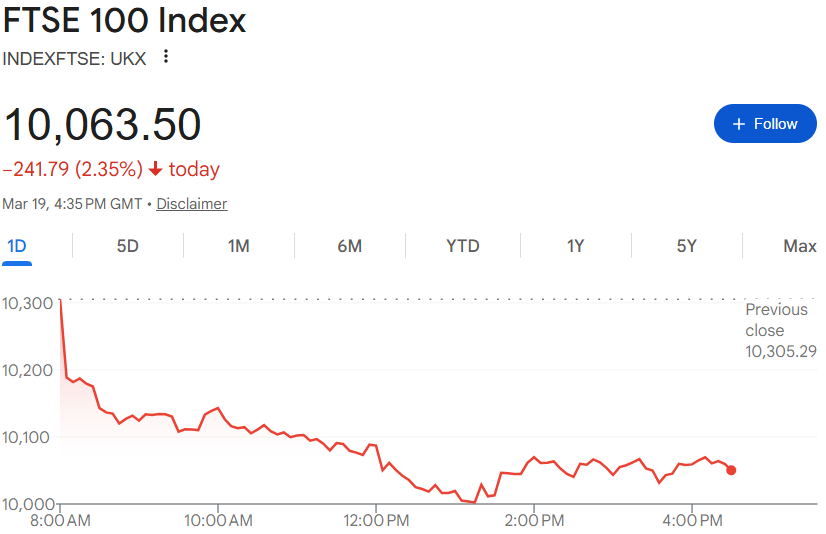The height and width of the screenshot is (534, 826).
Task: Open the three-dot more options menu
Action: click(166, 57)
